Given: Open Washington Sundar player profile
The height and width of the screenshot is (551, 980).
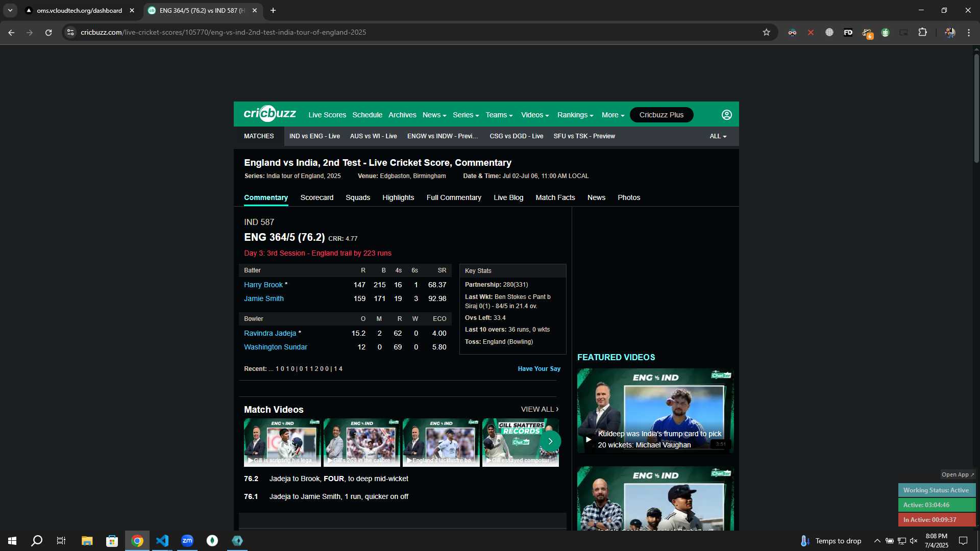Looking at the screenshot, I should pyautogui.click(x=275, y=347).
